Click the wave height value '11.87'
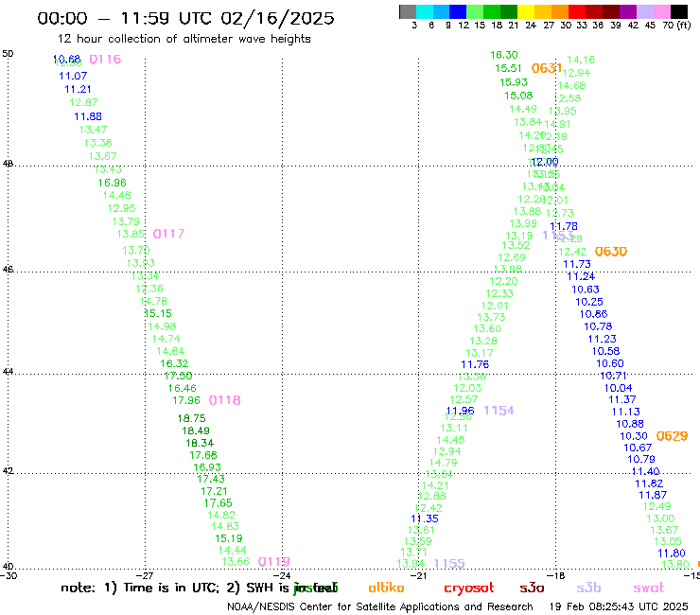The width and height of the screenshot is (700, 615). click(x=653, y=495)
